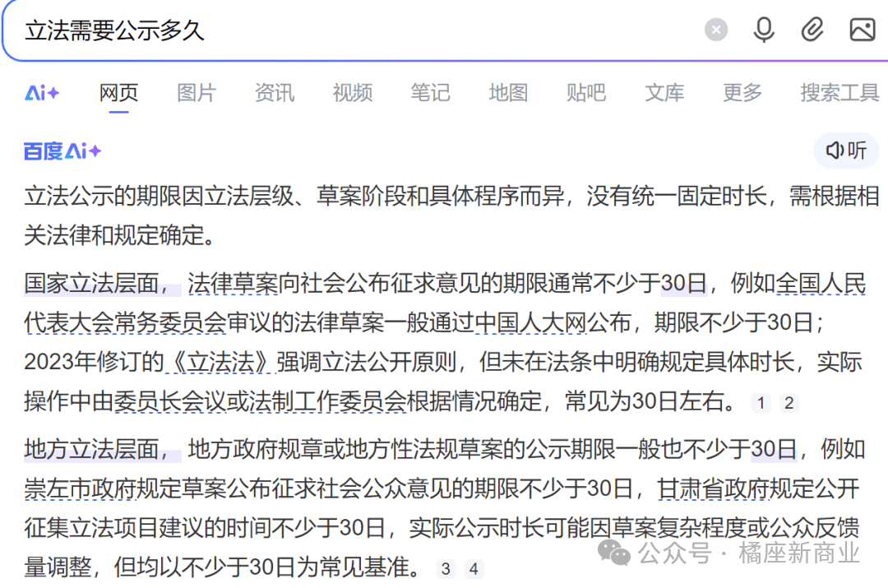Open the 中国人大网 link
This screenshot has height=588, width=888.
530,323
